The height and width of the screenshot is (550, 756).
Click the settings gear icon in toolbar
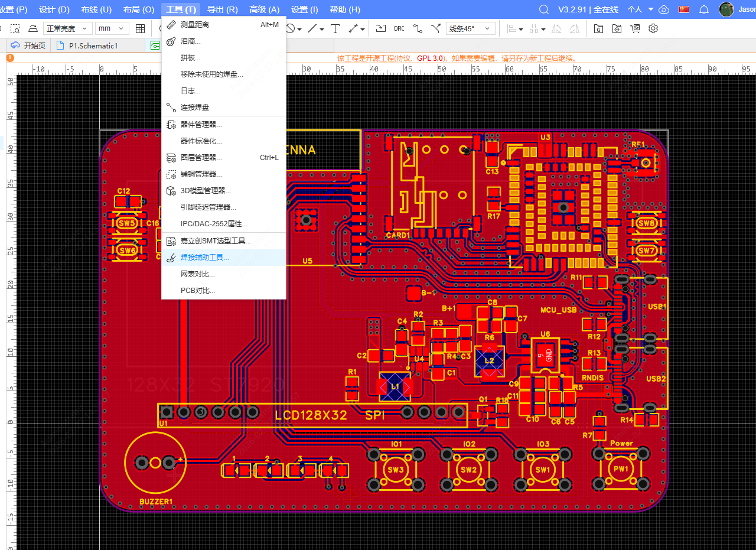coord(653,28)
